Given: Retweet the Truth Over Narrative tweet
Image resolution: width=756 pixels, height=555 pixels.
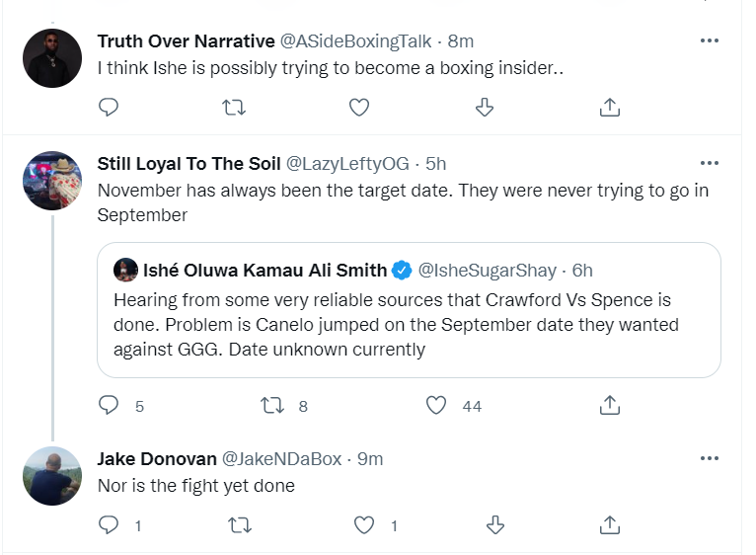Looking at the screenshot, I should tap(234, 107).
